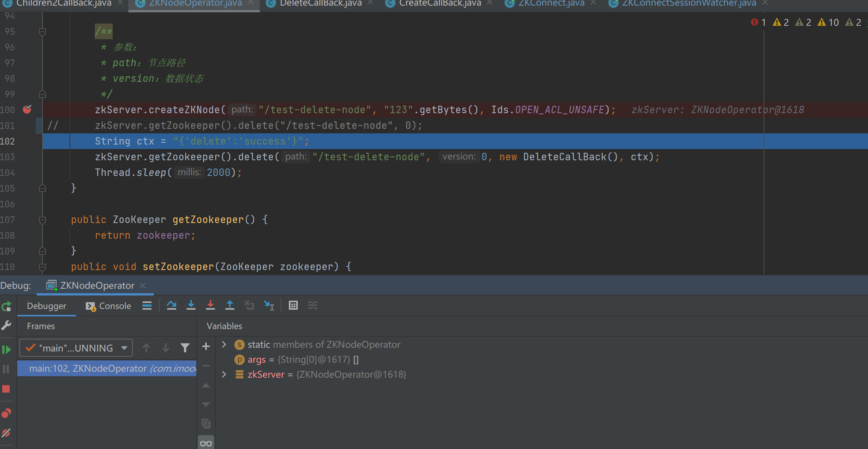Open debugger settings wrench icon
This screenshot has height=449, width=868.
point(6,325)
